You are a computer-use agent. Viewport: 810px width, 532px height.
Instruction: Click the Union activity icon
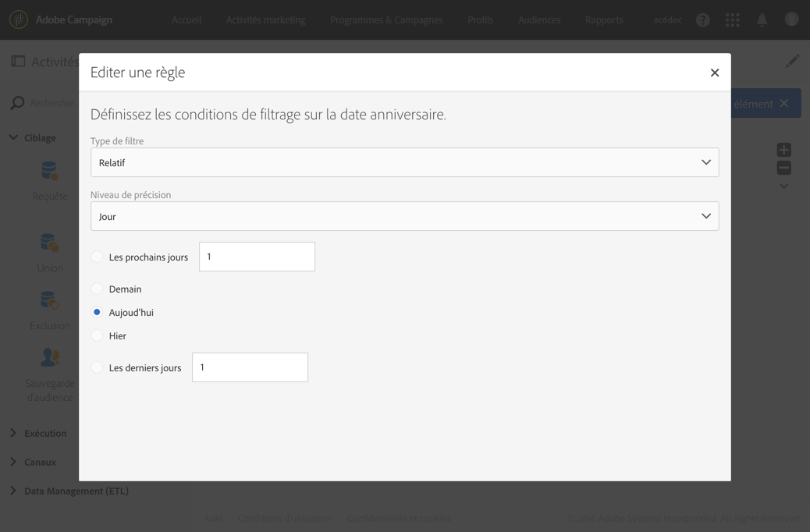coord(50,243)
